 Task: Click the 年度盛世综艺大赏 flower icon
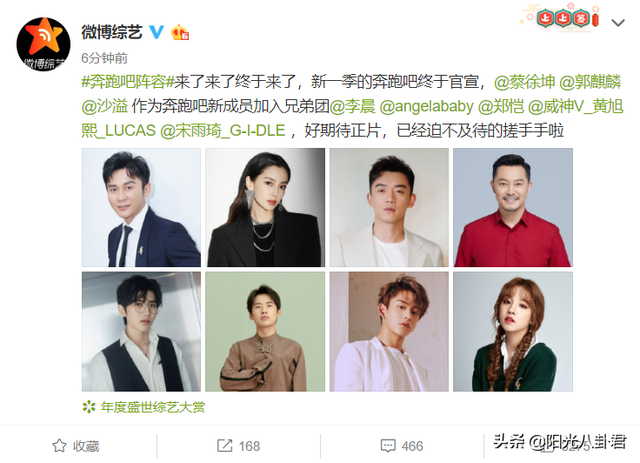tap(89, 407)
